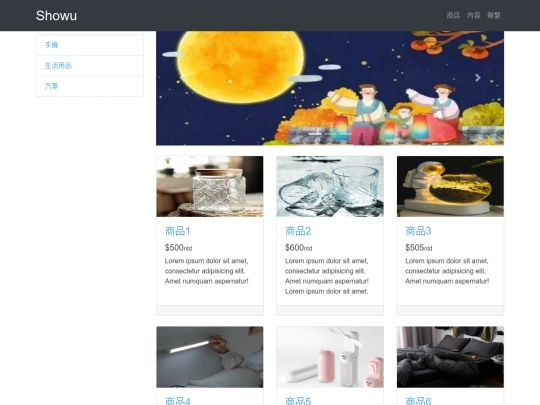Open the 商品1 title link
The width and height of the screenshot is (540, 405).
click(177, 231)
